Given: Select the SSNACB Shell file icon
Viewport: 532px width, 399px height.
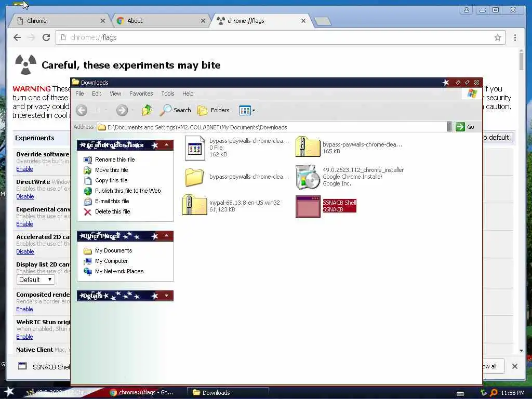Looking at the screenshot, I should click(308, 206).
